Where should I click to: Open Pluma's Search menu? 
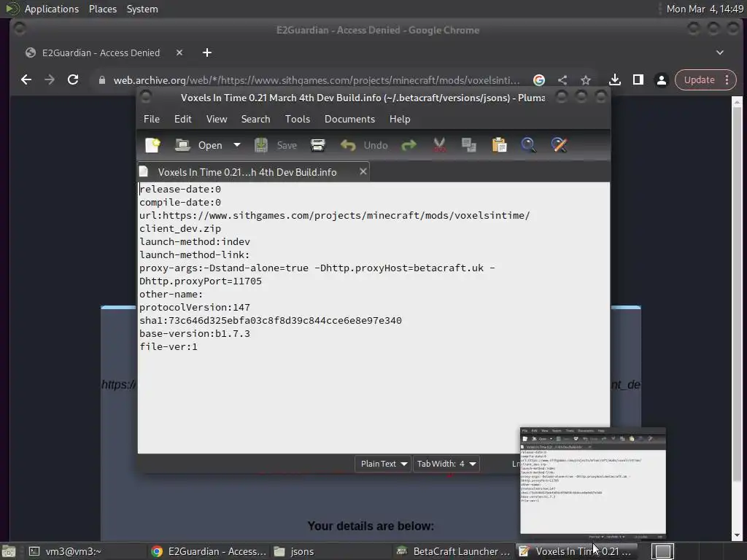point(255,119)
